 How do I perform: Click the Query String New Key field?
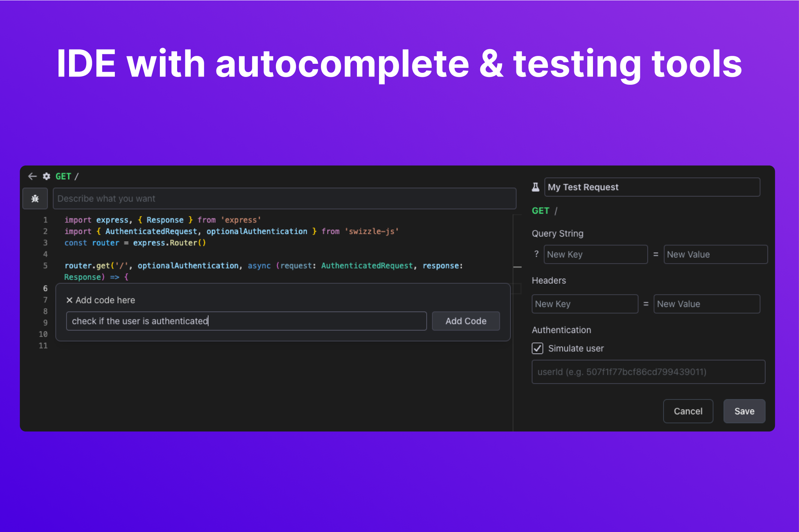tap(596, 254)
